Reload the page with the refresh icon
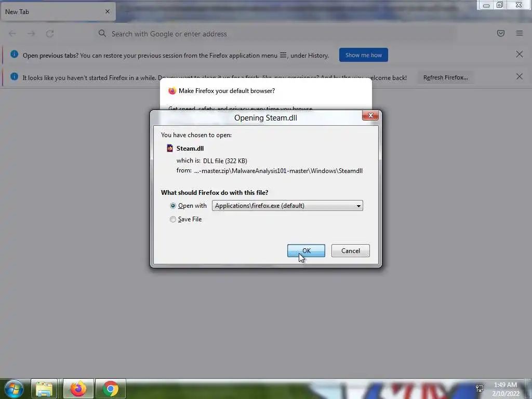The width and height of the screenshot is (532, 399). click(x=50, y=34)
